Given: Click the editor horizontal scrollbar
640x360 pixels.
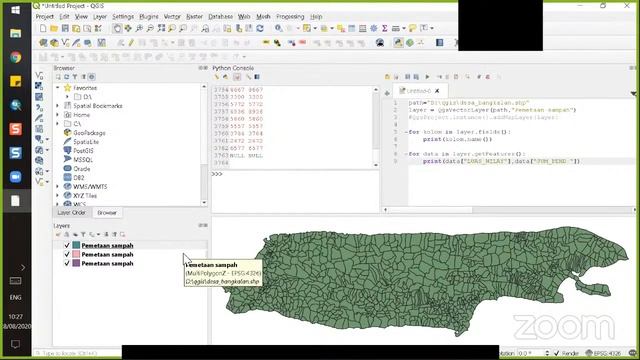Looking at the screenshot, I should (510, 210).
